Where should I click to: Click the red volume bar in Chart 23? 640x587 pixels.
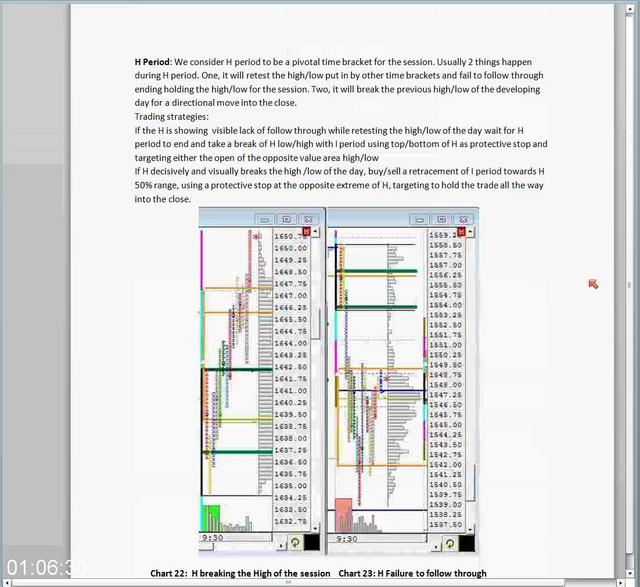point(343,514)
